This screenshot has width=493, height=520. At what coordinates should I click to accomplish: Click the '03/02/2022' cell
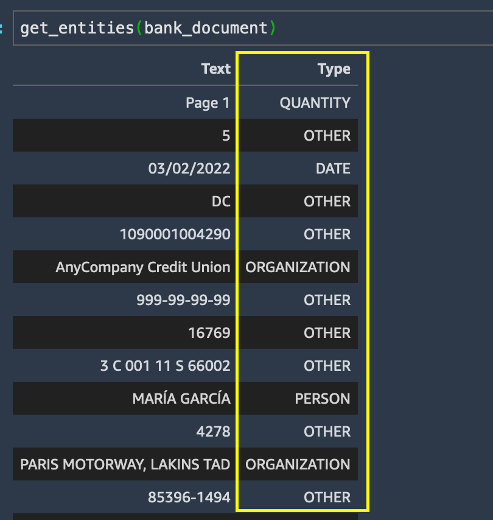pos(189,168)
